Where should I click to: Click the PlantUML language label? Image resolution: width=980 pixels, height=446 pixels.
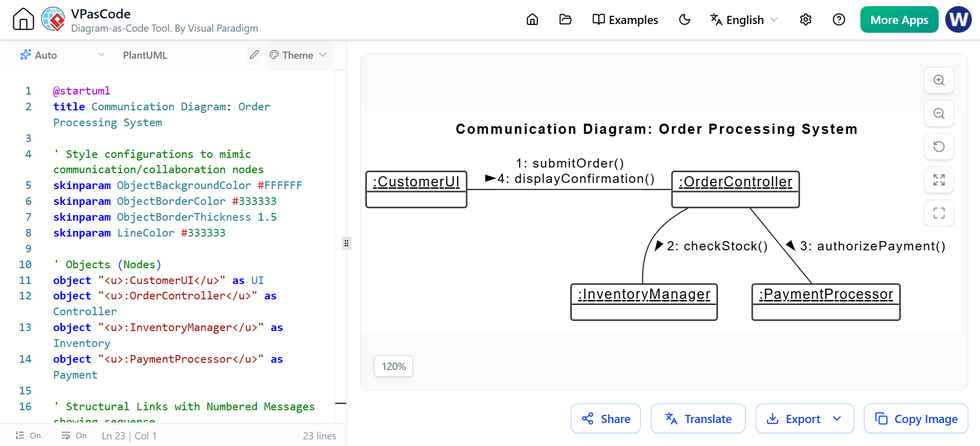click(x=145, y=55)
